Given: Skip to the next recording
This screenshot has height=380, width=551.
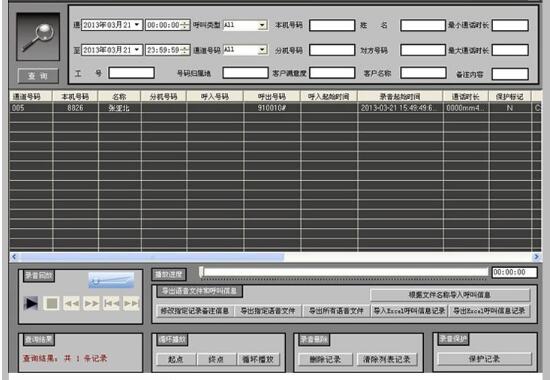Looking at the screenshot, I should pyautogui.click(x=131, y=303).
